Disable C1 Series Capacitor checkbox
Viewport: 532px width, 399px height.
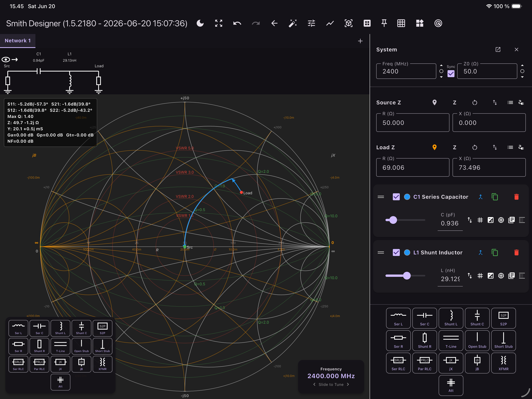(x=396, y=197)
